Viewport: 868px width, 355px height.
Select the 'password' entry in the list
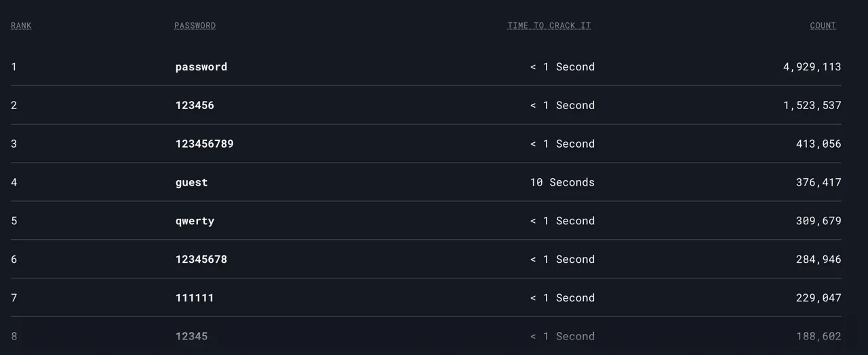point(201,67)
